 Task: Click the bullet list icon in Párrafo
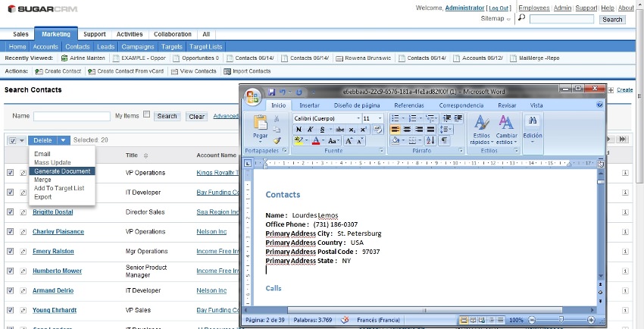click(x=395, y=118)
